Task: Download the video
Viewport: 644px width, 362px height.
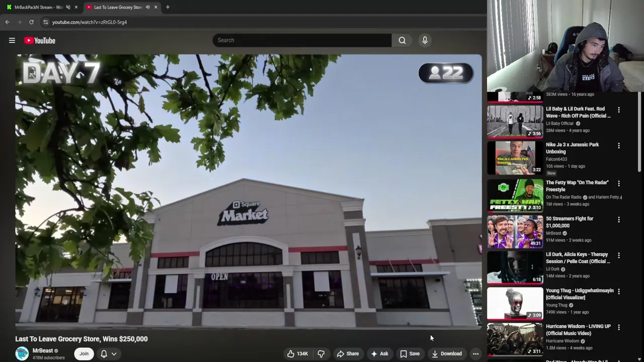Action: pos(446,354)
